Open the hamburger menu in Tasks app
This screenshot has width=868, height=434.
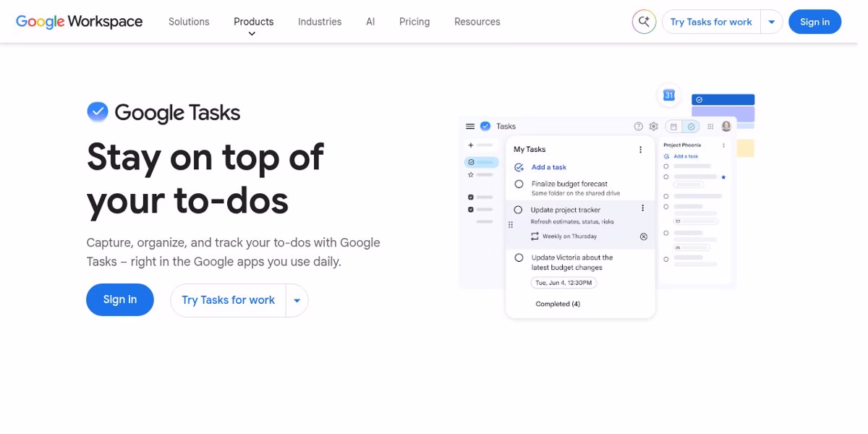pos(470,126)
